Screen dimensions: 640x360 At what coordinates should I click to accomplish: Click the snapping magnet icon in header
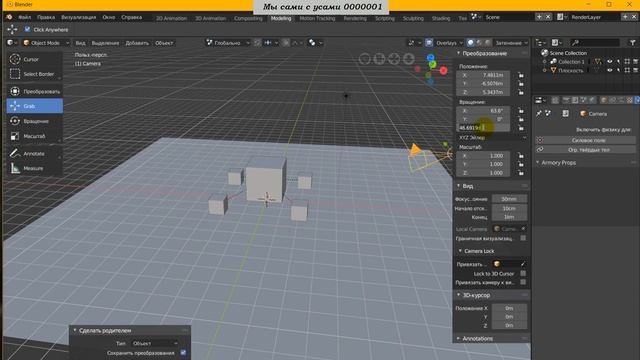click(257, 42)
